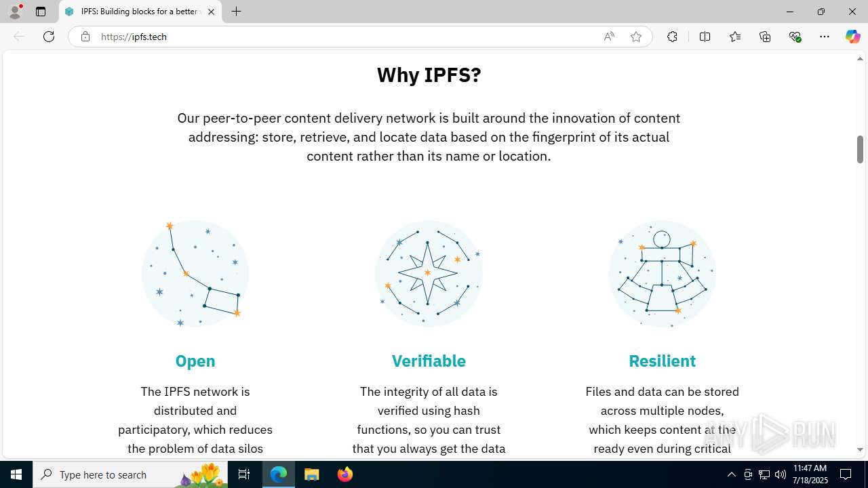
Task: Add this page to favorites star
Action: click(x=636, y=37)
